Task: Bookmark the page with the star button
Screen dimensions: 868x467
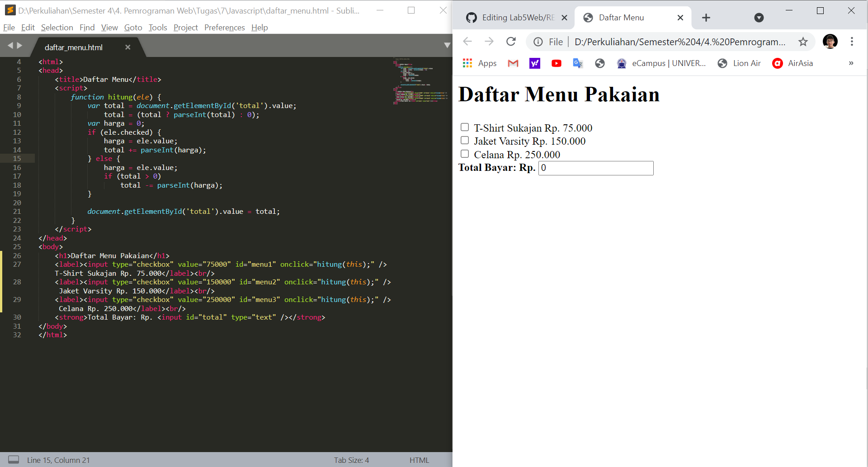Action: 803,42
